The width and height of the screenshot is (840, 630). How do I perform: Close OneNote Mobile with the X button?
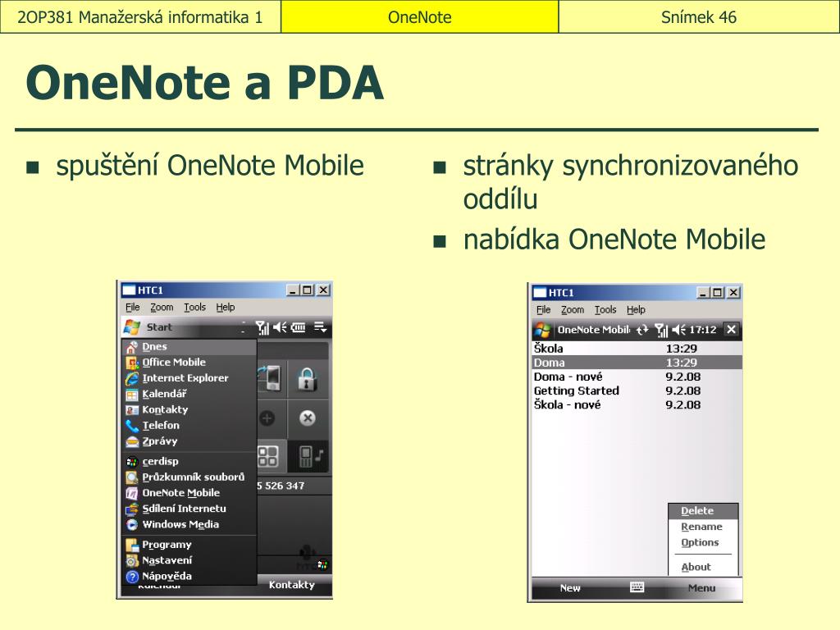click(731, 330)
